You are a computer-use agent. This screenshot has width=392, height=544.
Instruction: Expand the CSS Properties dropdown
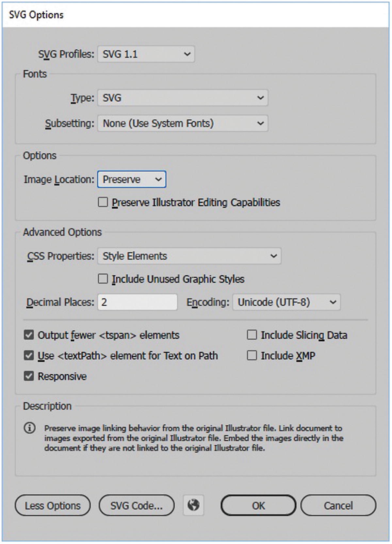189,256
